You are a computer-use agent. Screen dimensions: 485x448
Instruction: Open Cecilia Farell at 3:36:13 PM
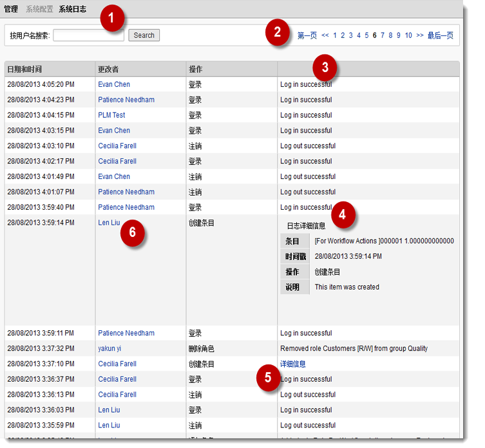point(117,395)
